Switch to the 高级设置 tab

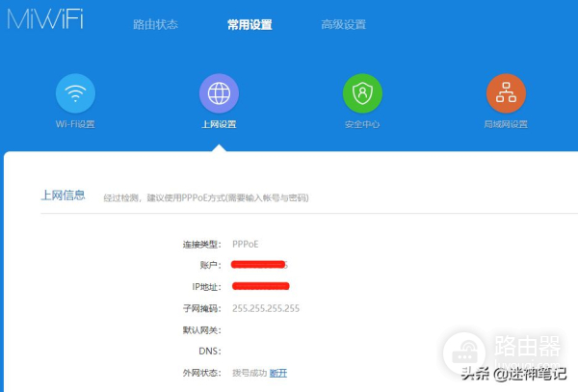[344, 24]
